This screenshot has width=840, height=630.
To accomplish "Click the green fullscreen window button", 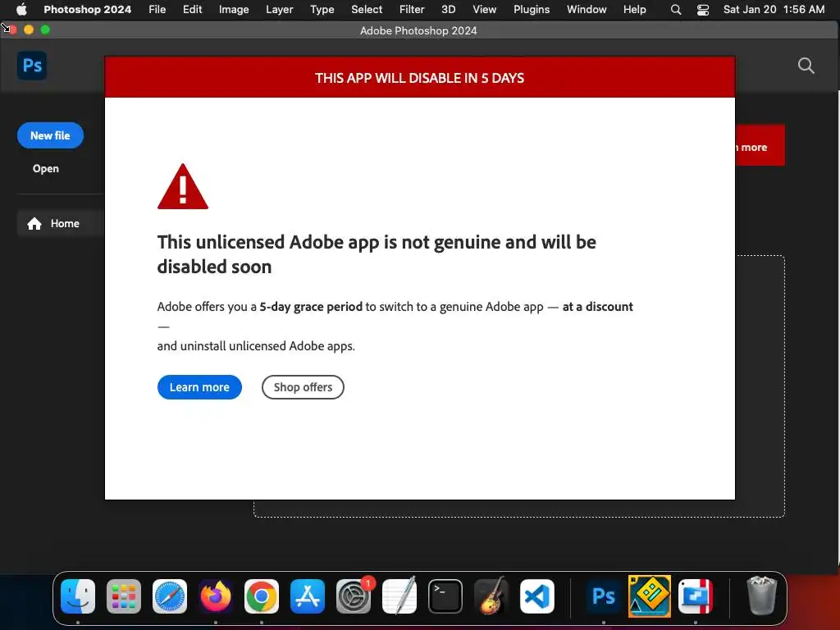I will point(45,30).
